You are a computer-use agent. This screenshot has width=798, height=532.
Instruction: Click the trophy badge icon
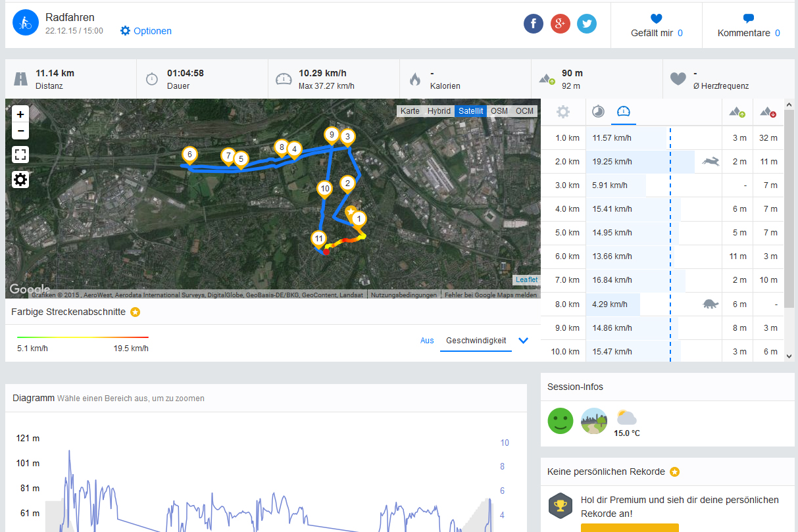[560, 505]
